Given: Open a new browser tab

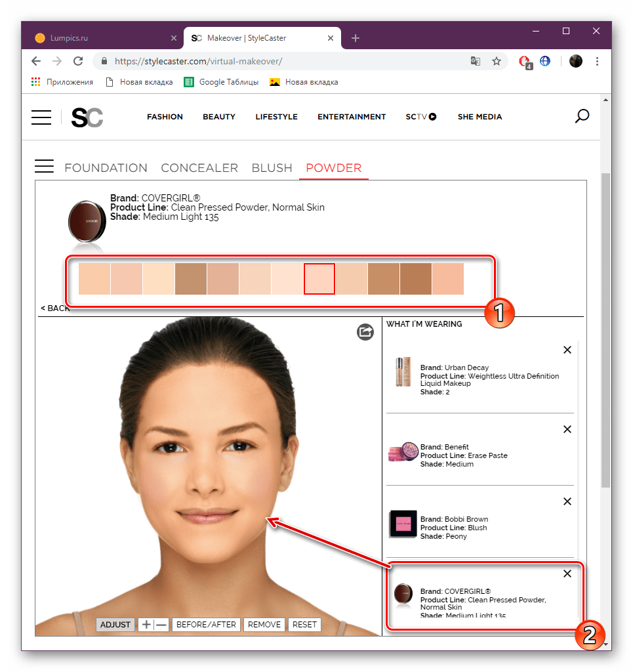Looking at the screenshot, I should click(x=355, y=38).
